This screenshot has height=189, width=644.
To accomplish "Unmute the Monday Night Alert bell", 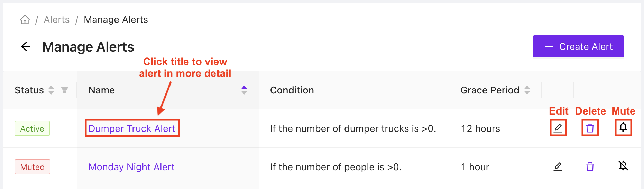I will (623, 166).
